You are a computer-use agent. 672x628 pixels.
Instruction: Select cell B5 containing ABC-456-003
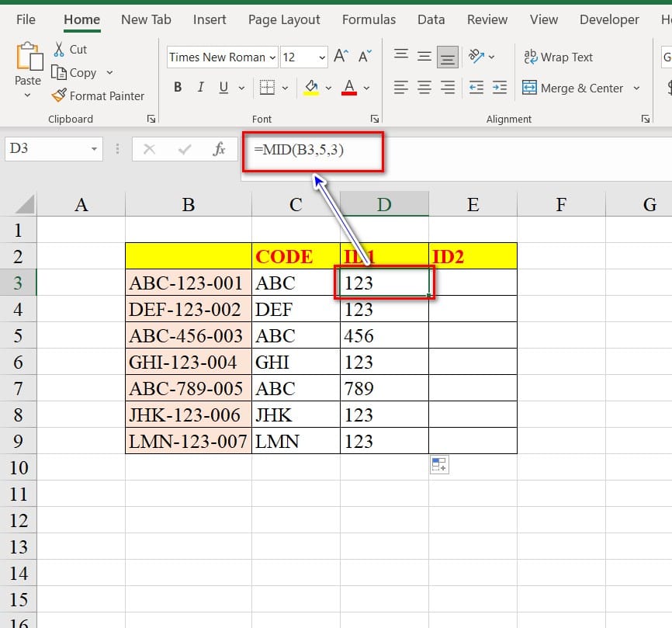188,336
